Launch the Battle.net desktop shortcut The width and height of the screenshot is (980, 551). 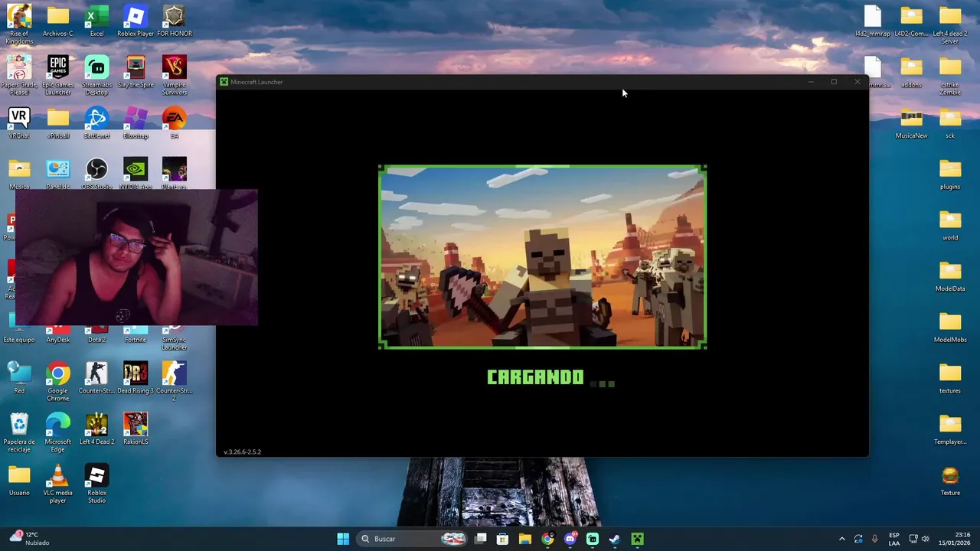click(x=96, y=122)
